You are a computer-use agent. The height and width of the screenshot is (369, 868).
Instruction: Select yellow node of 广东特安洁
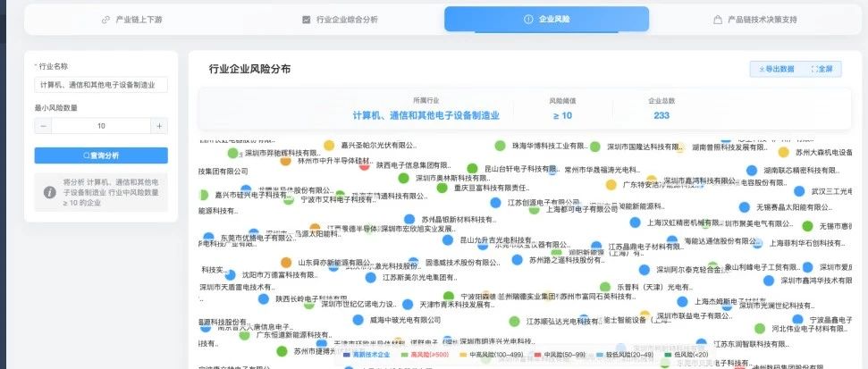pyautogui.click(x=611, y=185)
